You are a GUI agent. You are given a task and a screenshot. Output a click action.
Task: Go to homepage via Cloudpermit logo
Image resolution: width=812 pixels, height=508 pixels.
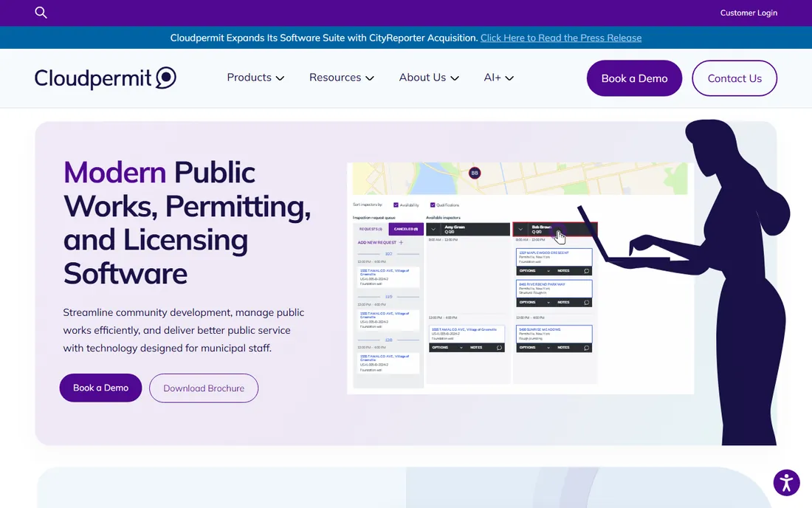106,78
